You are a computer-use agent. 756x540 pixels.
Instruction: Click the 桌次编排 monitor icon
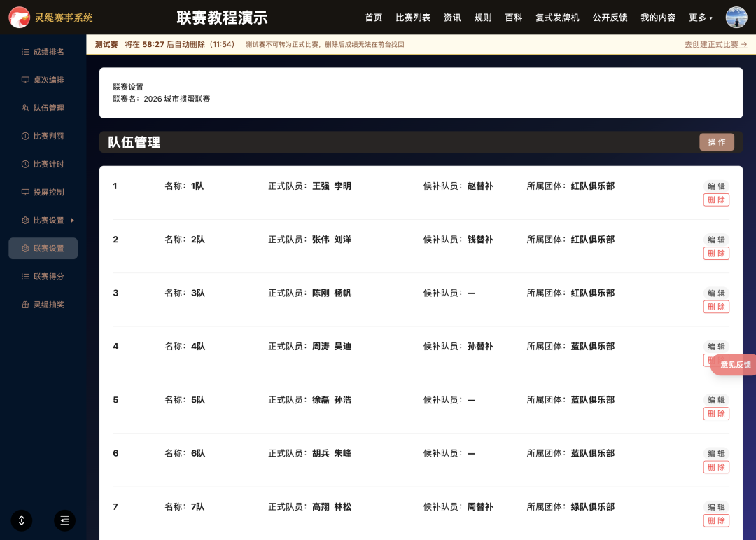point(25,80)
